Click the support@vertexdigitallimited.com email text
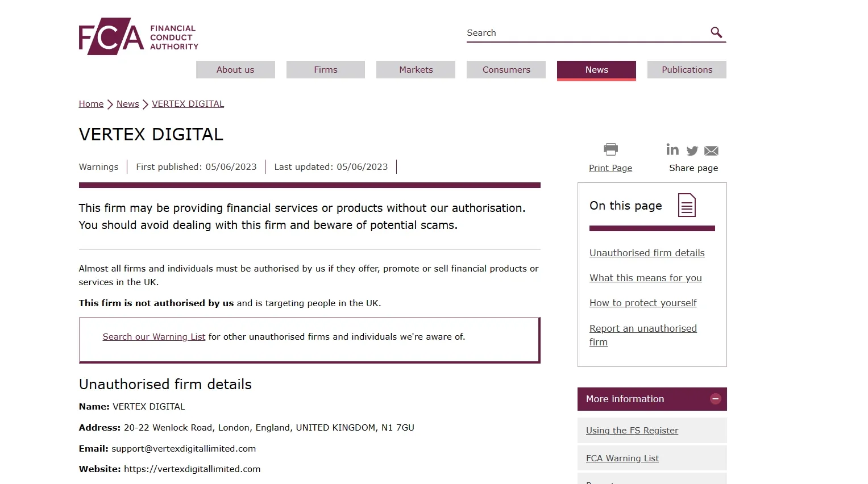Screen dimensions: 868x484 184,449
